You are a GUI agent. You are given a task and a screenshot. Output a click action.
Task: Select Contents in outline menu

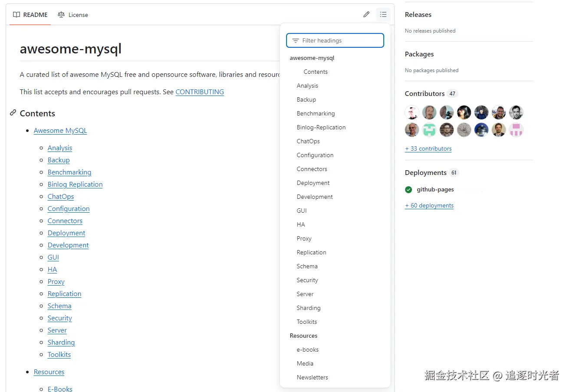(316, 72)
